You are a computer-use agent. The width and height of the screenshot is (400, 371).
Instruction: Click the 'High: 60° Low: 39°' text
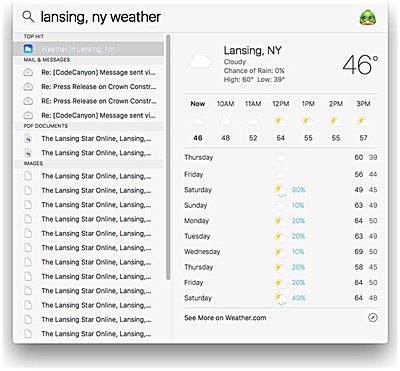tap(254, 80)
